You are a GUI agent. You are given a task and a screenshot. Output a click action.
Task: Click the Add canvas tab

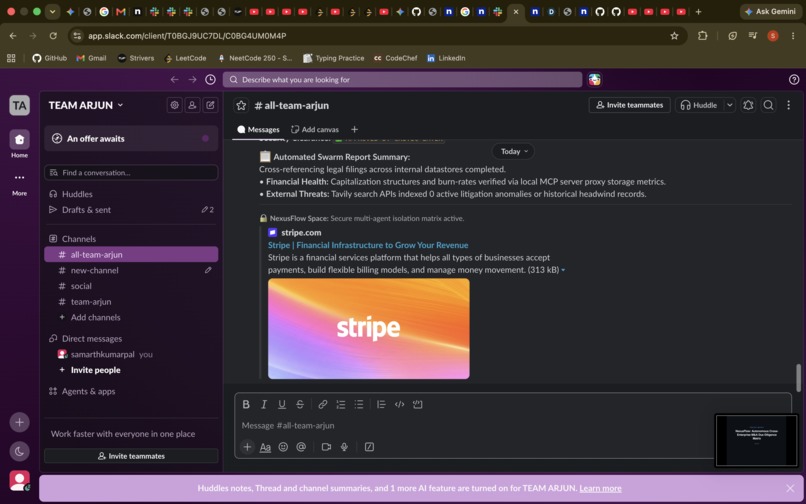(x=315, y=130)
